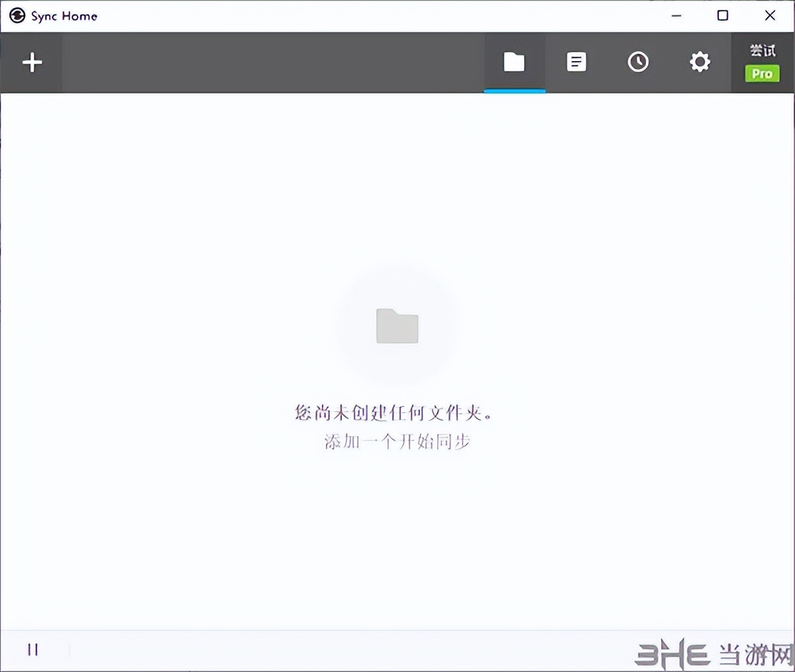Open Settings with the gear icon
Image resolution: width=795 pixels, height=672 pixels.
(x=700, y=61)
